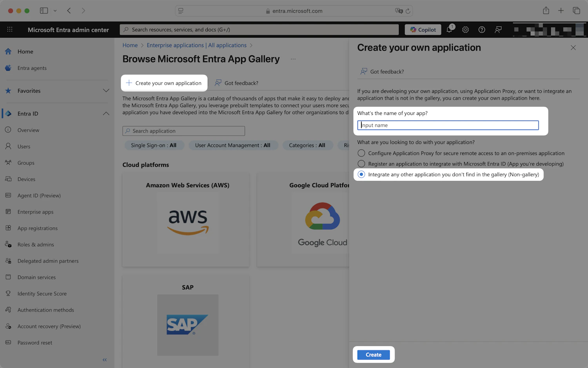Reload the page in address bar
Screen dimensions: 588x368
tap(408, 11)
